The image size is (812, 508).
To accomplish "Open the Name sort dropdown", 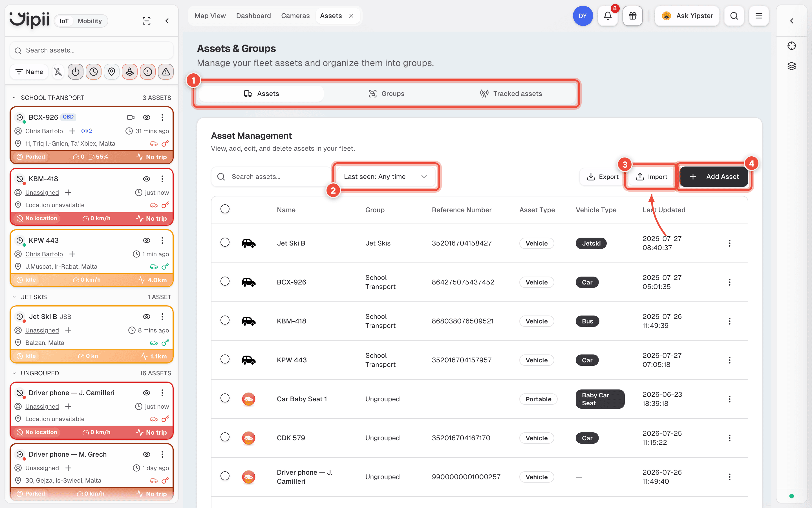I will coord(29,72).
